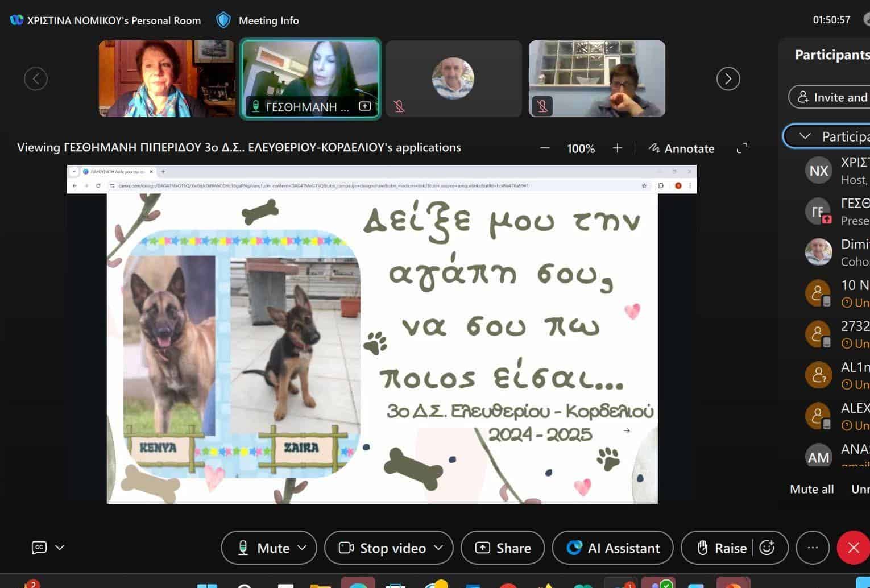End the meeting with red X button
The width and height of the screenshot is (870, 588).
(x=853, y=548)
